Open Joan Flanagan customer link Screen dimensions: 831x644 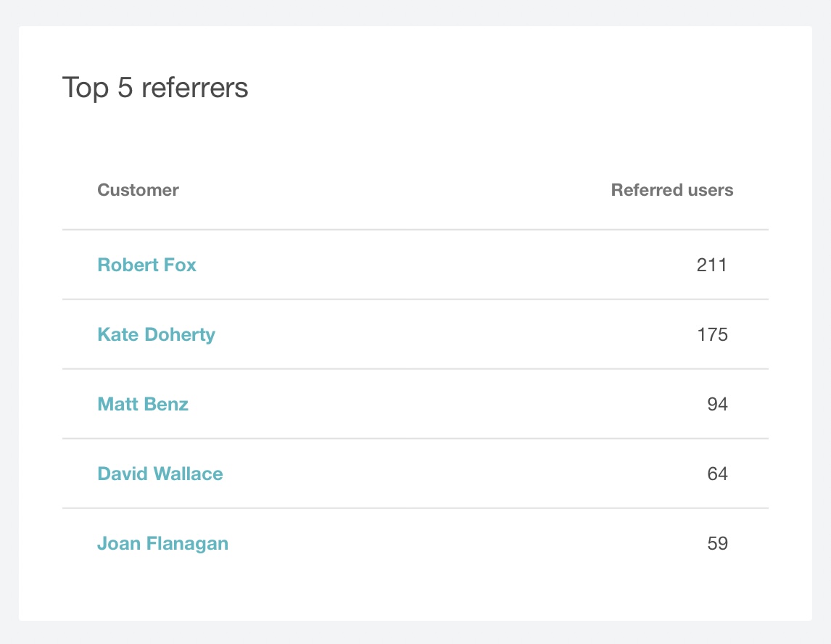[162, 543]
